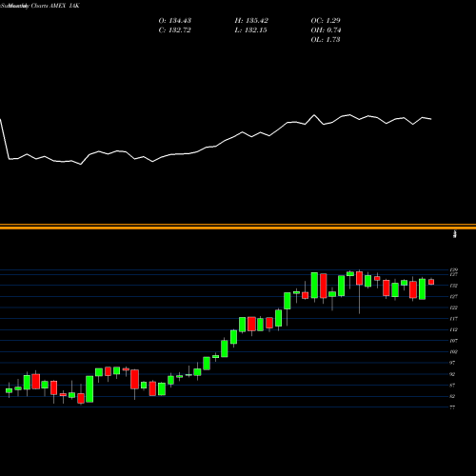Click the 102 price axis label
Screen dimensions: 476x476
tap(454, 352)
